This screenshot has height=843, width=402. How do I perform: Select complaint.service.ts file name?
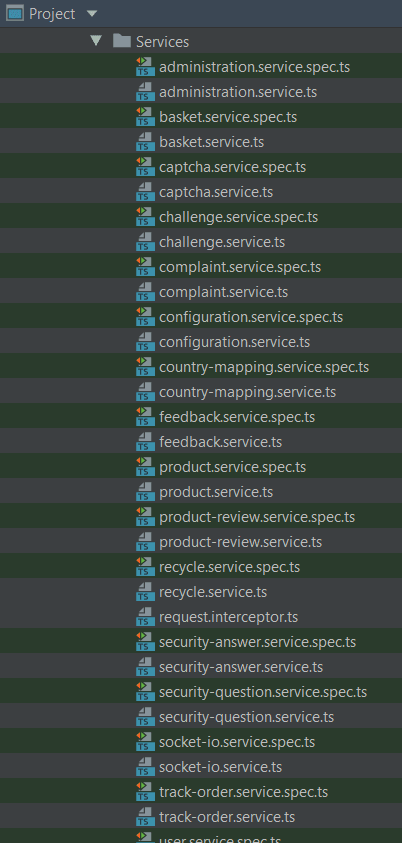(x=223, y=292)
